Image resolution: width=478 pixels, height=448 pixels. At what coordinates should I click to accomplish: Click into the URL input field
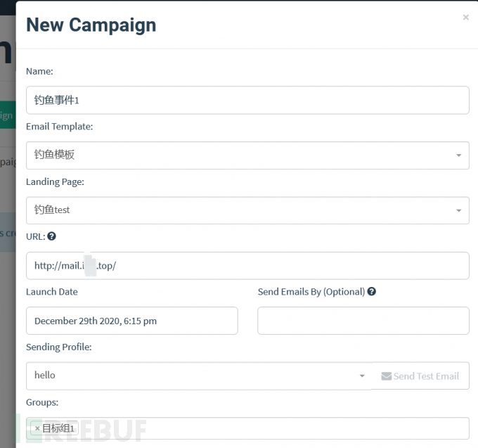tap(247, 266)
